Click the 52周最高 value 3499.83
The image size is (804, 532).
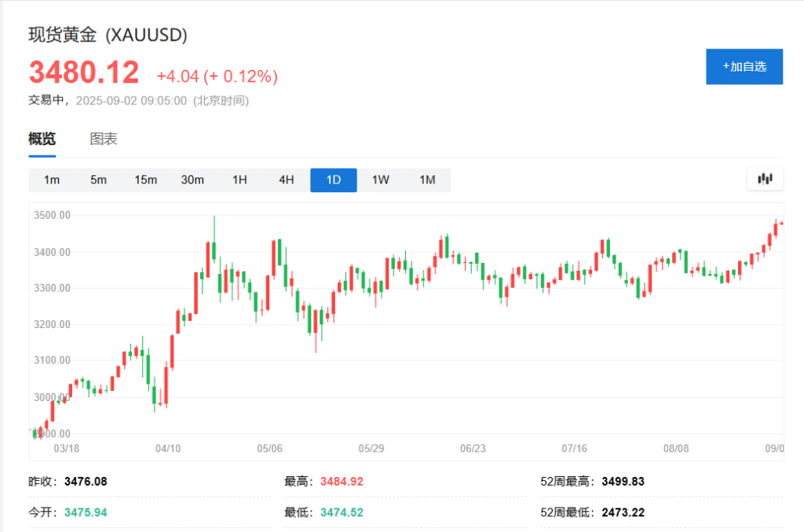click(x=623, y=481)
